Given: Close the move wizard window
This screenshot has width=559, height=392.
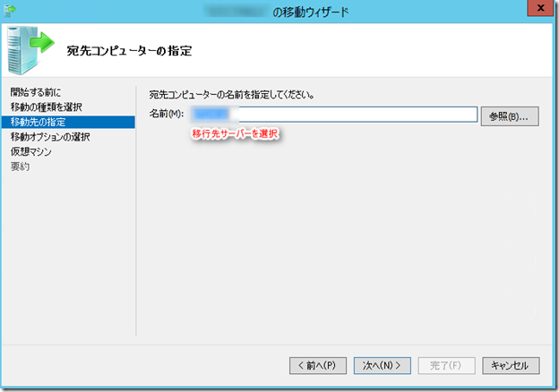Looking at the screenshot, I should pyautogui.click(x=540, y=8).
